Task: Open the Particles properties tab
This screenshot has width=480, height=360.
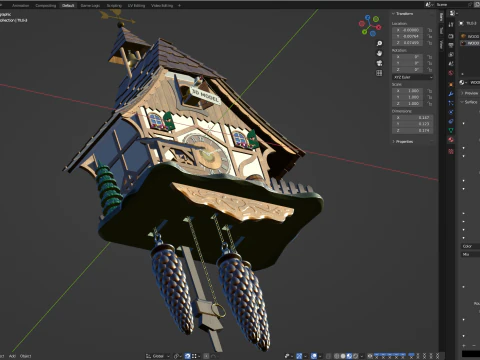Action: point(451,103)
